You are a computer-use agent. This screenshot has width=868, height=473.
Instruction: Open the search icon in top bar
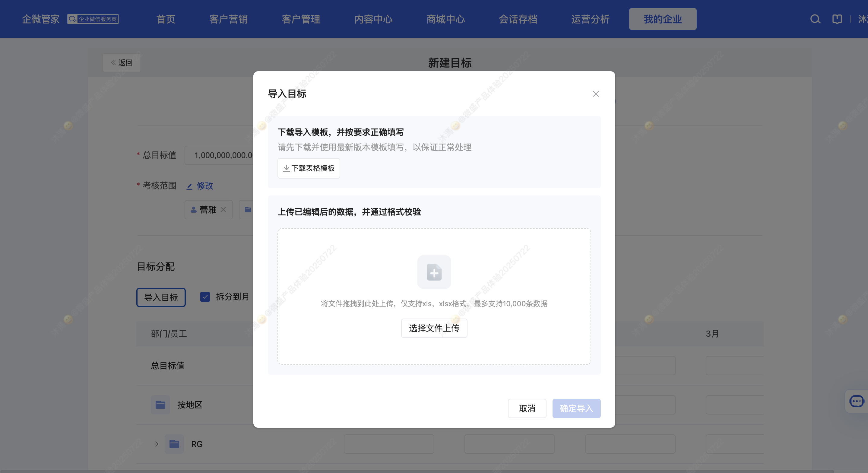click(815, 19)
